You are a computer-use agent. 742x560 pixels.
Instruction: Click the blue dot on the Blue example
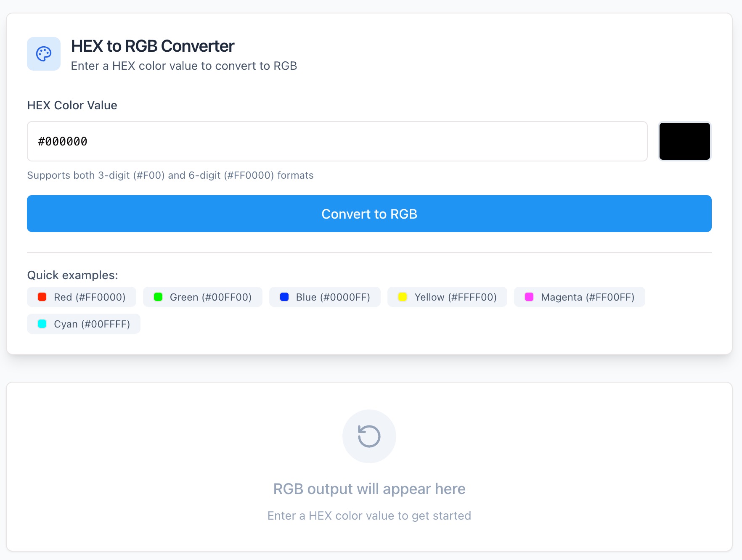284,297
